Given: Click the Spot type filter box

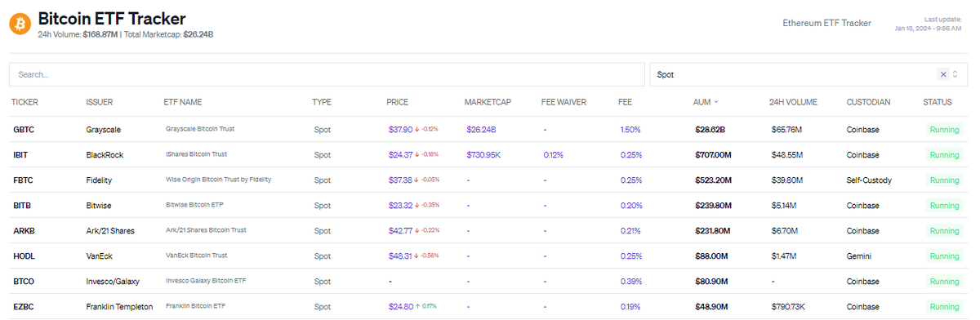Looking at the screenshot, I should (808, 74).
